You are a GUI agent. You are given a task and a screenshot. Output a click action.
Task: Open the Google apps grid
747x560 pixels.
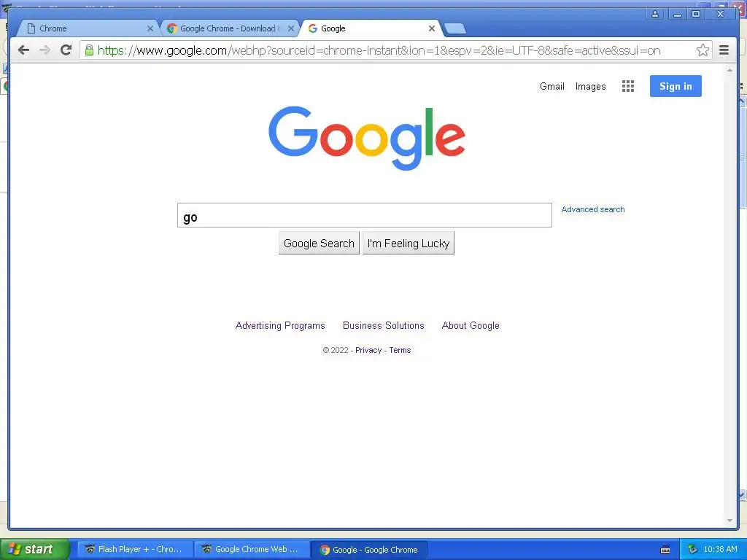628,86
